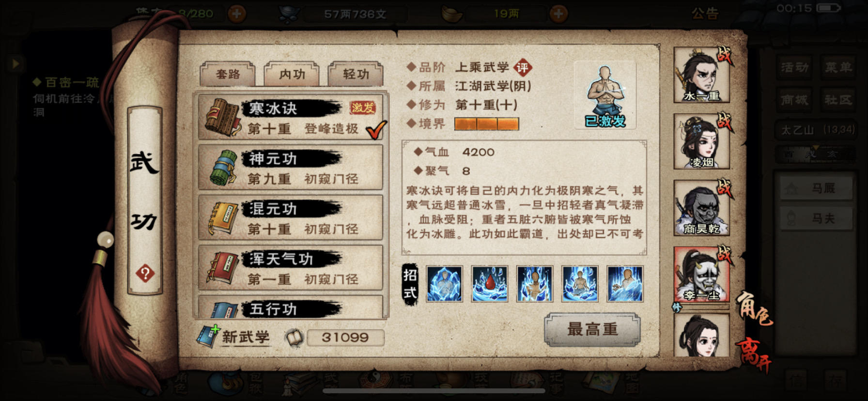The image size is (868, 401).
Task: Click the 已激发 activated status figure
Action: pyautogui.click(x=605, y=95)
